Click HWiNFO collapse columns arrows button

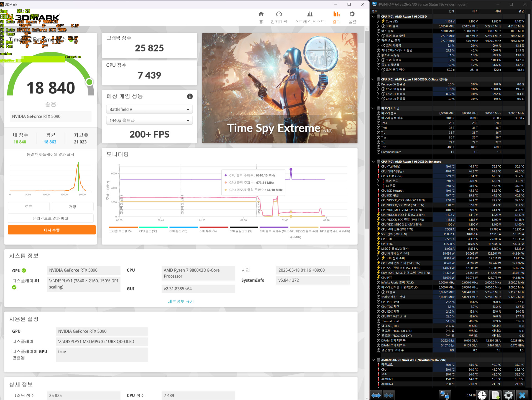coord(389,395)
